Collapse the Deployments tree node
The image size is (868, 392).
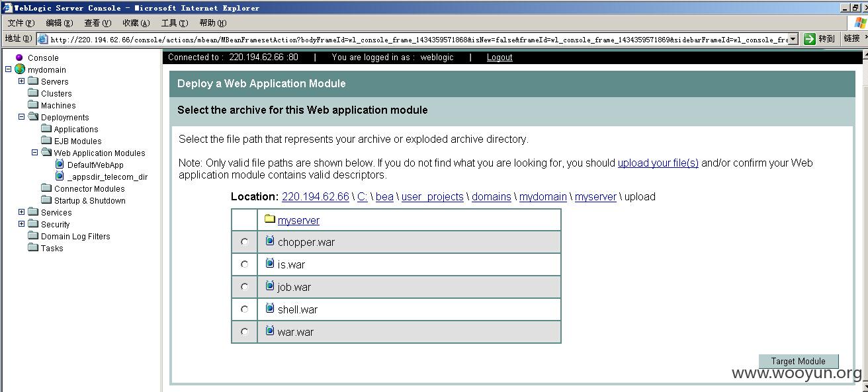[x=21, y=117]
